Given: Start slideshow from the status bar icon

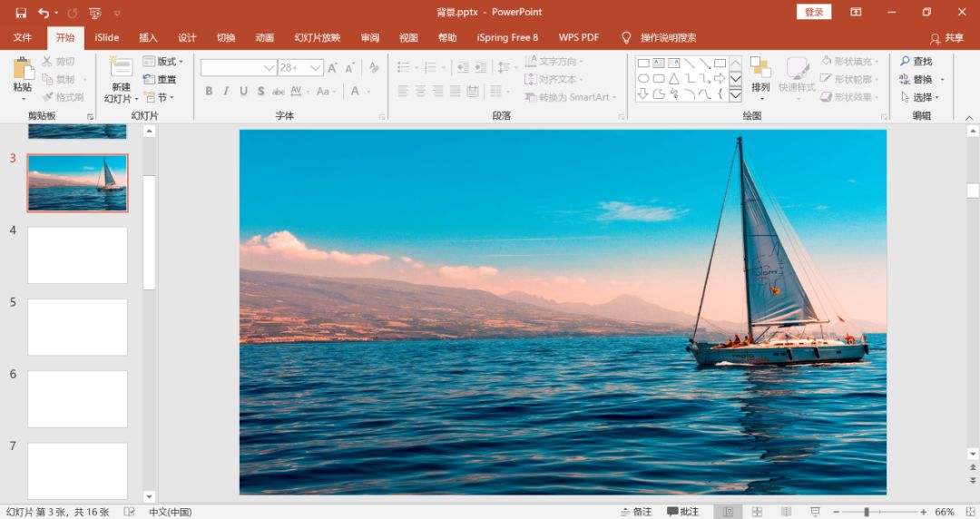Looking at the screenshot, I should coord(815,512).
